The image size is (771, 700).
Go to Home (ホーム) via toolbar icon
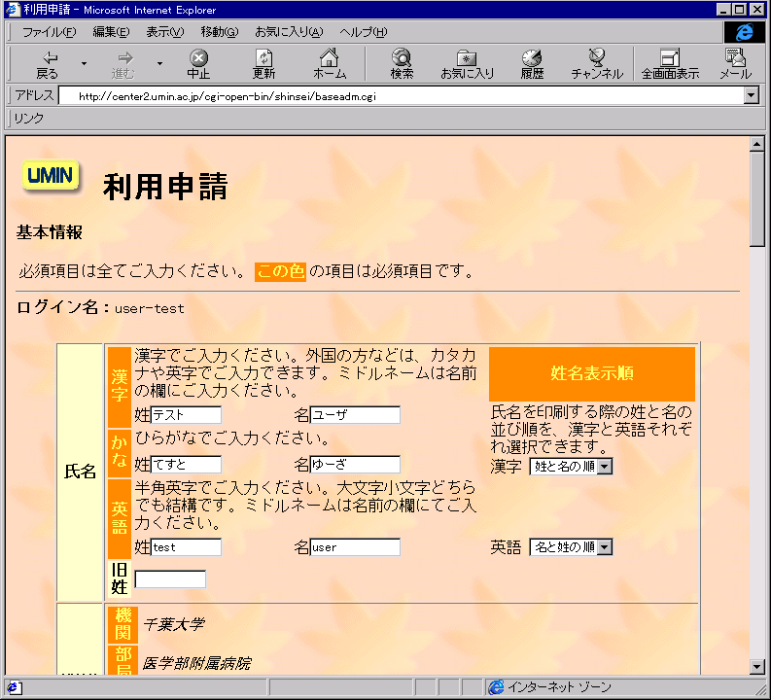[330, 64]
